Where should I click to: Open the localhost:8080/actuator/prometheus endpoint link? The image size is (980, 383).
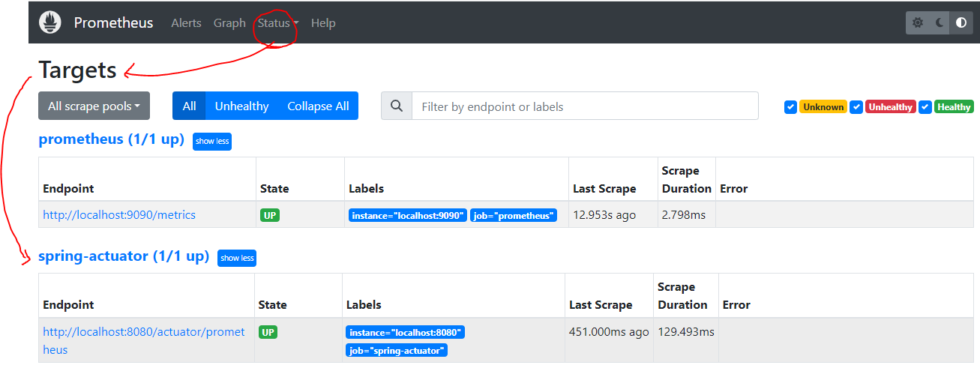144,340
